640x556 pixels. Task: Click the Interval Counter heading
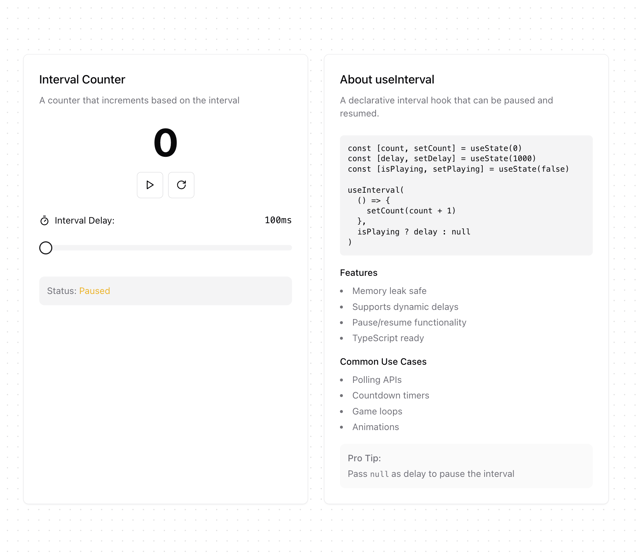82,79
